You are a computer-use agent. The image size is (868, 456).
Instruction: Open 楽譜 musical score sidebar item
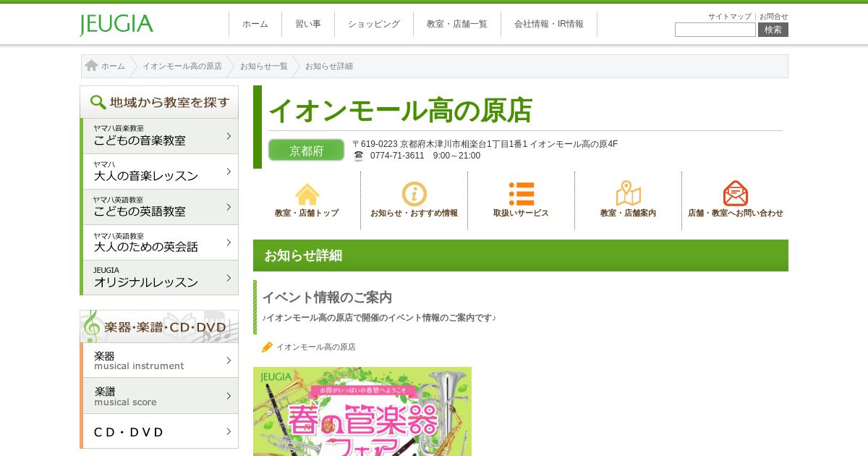pyautogui.click(x=159, y=396)
